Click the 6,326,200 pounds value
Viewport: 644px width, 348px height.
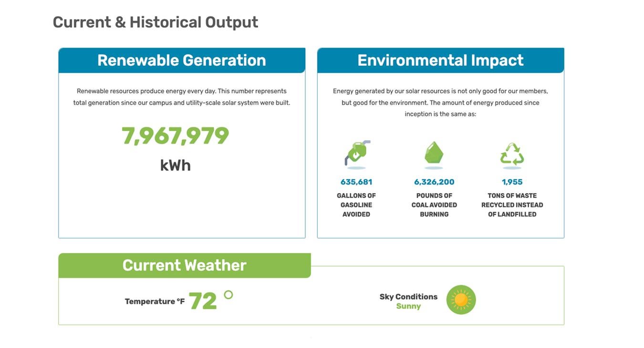tap(434, 182)
